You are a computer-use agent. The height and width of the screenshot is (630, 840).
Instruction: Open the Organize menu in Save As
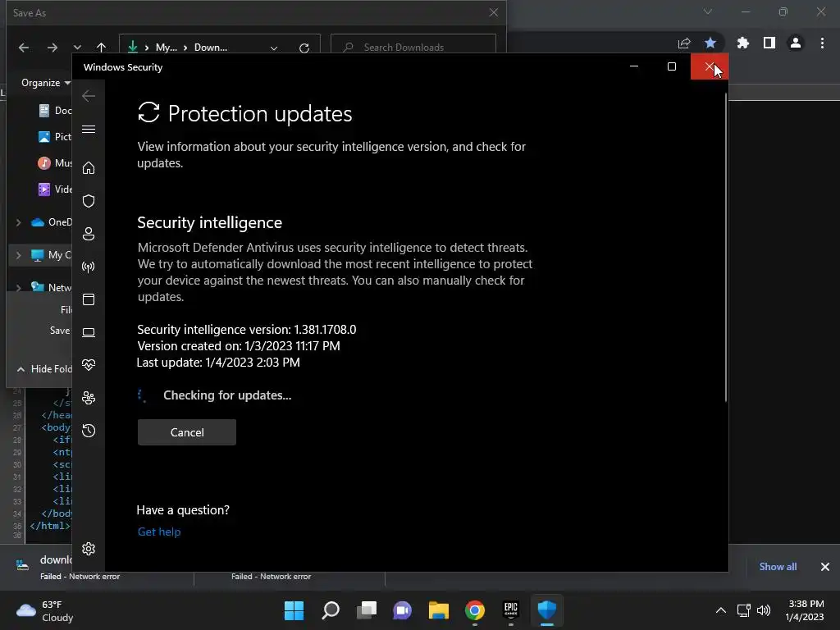point(45,83)
